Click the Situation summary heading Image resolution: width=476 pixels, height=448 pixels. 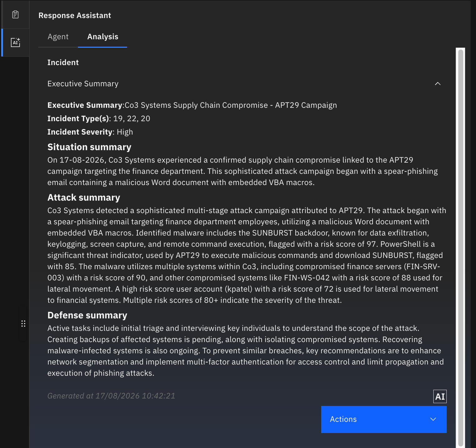click(89, 147)
